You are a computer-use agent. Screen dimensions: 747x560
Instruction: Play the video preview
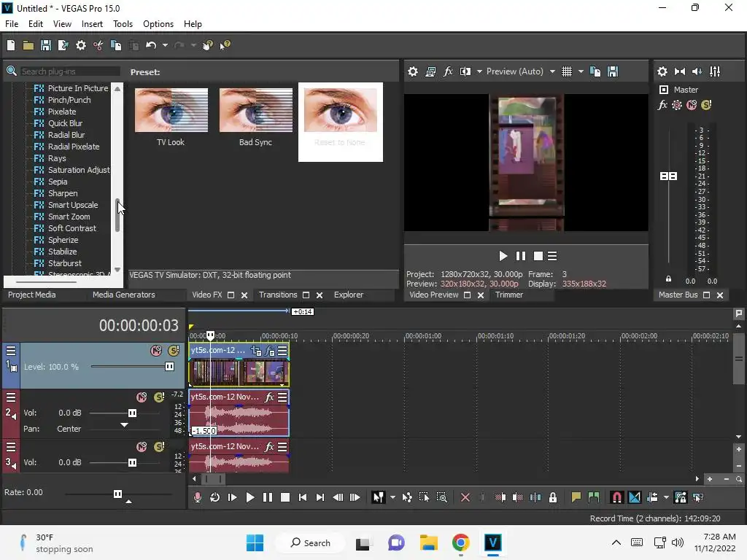[503, 256]
